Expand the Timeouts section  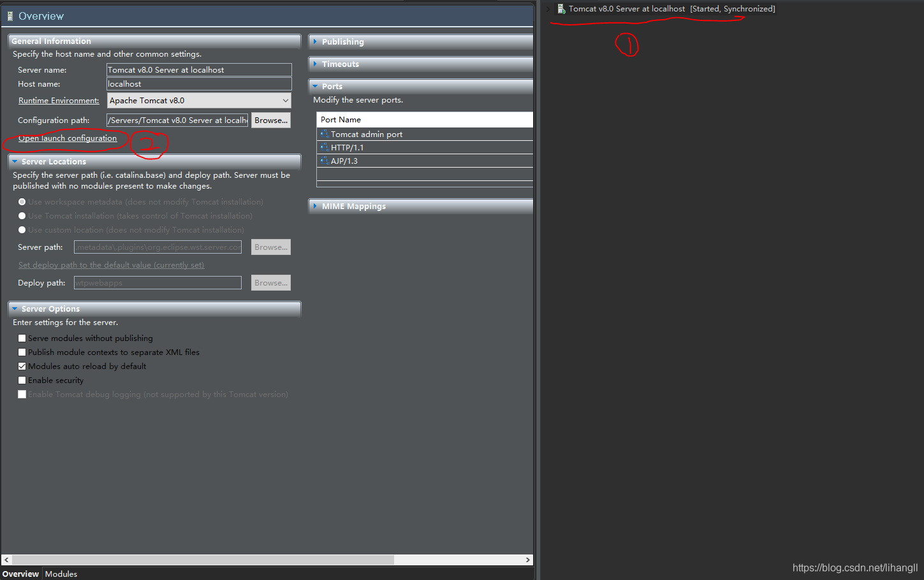(315, 64)
